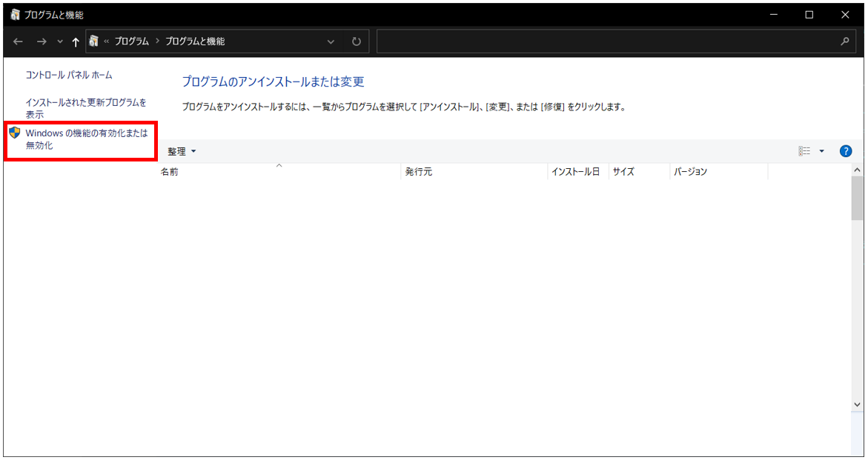Image resolution: width=868 pixels, height=460 pixels.
Task: Click プログラム in the address breadcrumb
Action: pos(132,41)
